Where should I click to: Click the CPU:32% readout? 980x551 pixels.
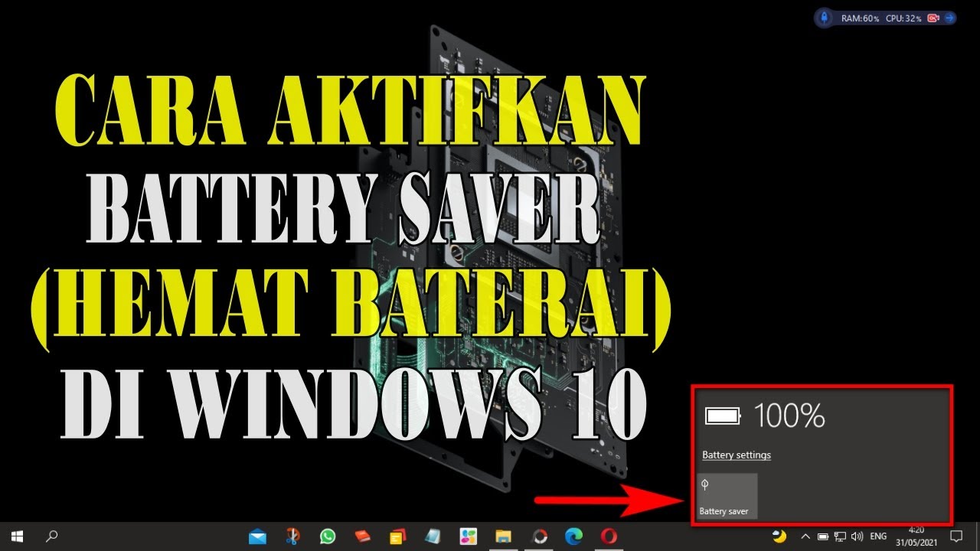[x=903, y=18]
